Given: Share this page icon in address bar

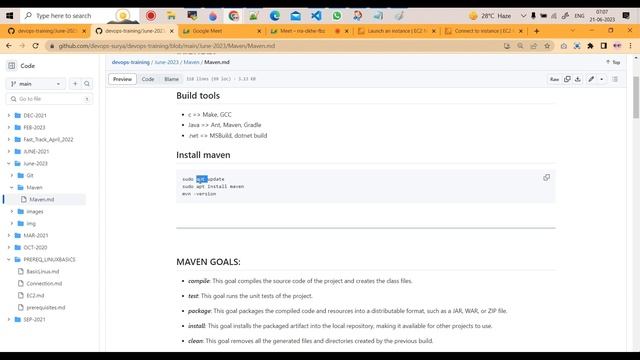Looking at the screenshot, I should click(x=533, y=46).
